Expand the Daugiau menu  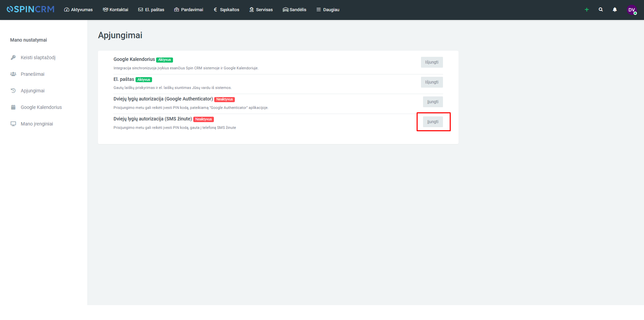[328, 10]
